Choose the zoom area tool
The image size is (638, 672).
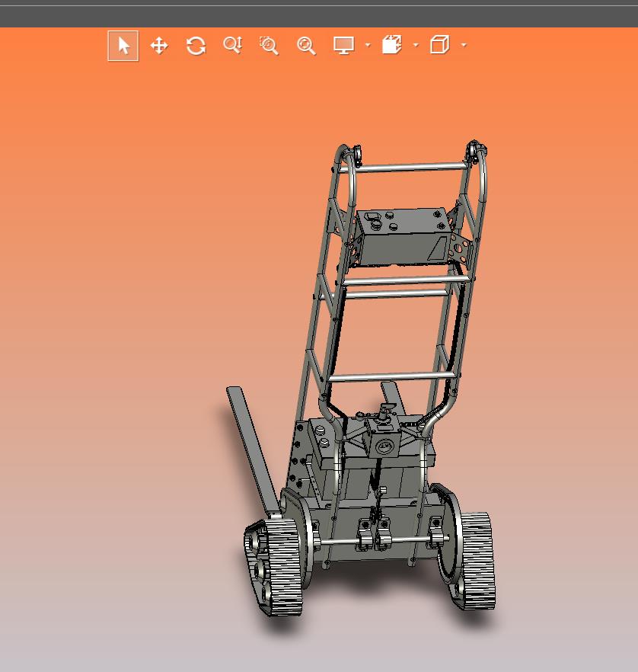pos(269,46)
